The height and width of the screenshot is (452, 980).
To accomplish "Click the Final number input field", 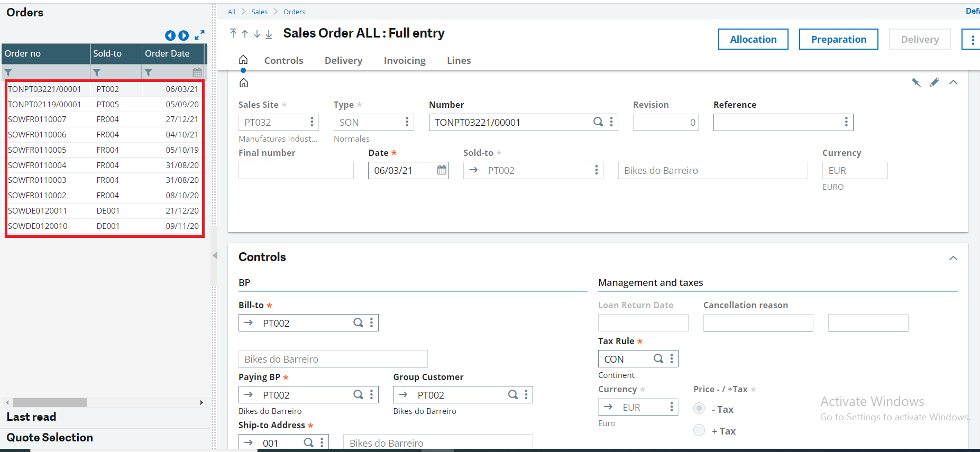I will 296,170.
